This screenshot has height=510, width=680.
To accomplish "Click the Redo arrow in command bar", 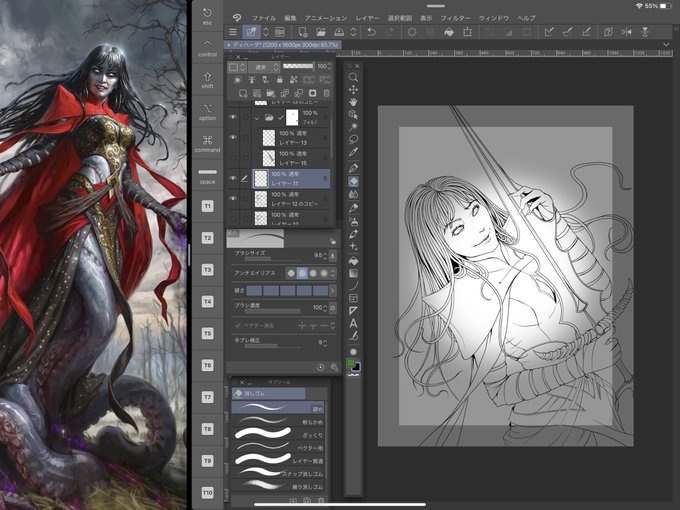I will tap(390, 32).
